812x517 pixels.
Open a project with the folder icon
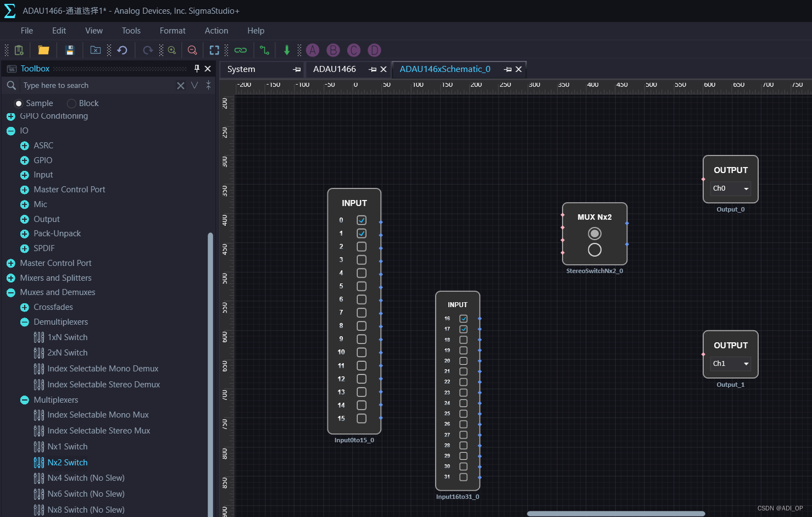[x=43, y=50]
